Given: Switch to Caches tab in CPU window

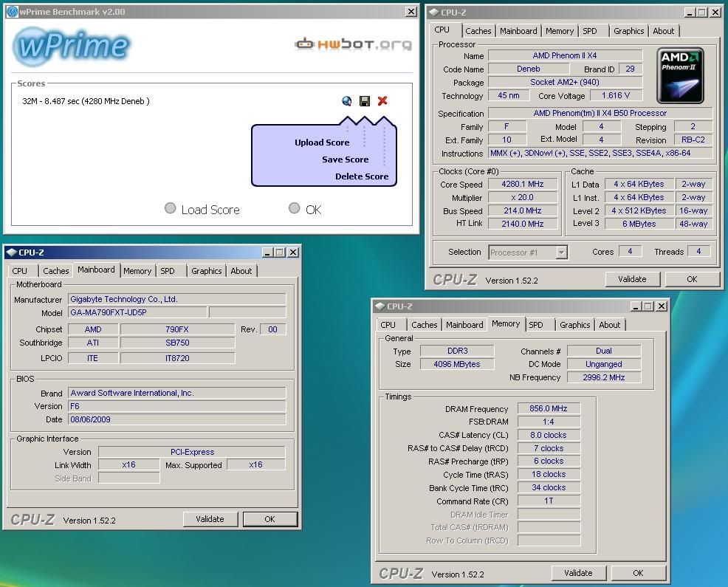Looking at the screenshot, I should pos(478,31).
